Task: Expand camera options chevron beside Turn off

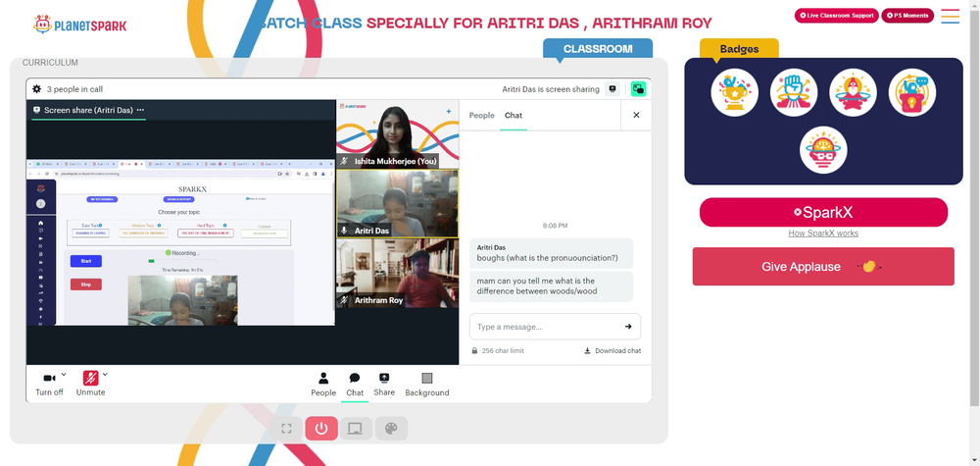Action: point(64,375)
